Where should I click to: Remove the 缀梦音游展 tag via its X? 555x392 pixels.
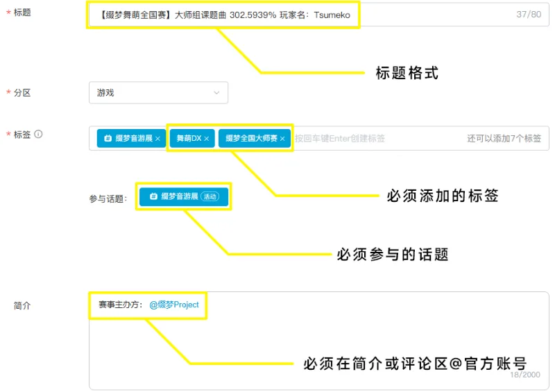(x=158, y=139)
